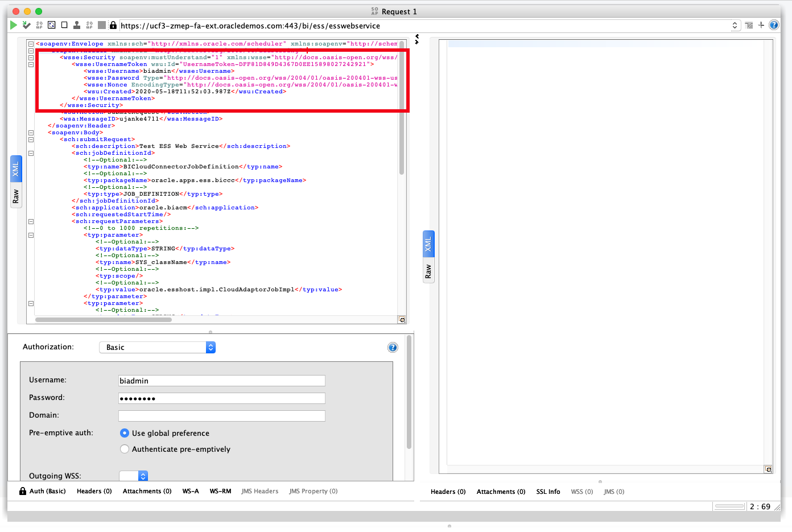
Task: Click the lock icon beside the endpoint URL
Action: [113, 25]
